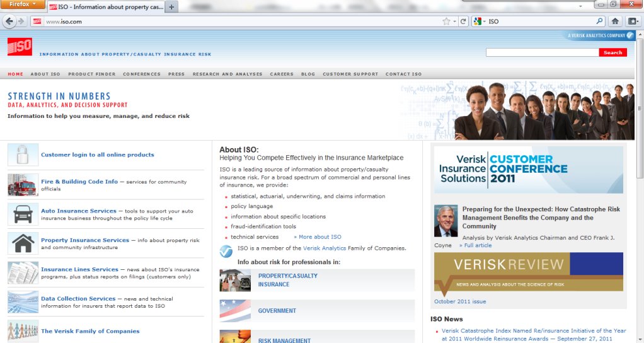
Task: Click the site favicon in the address bar
Action: 37,21
